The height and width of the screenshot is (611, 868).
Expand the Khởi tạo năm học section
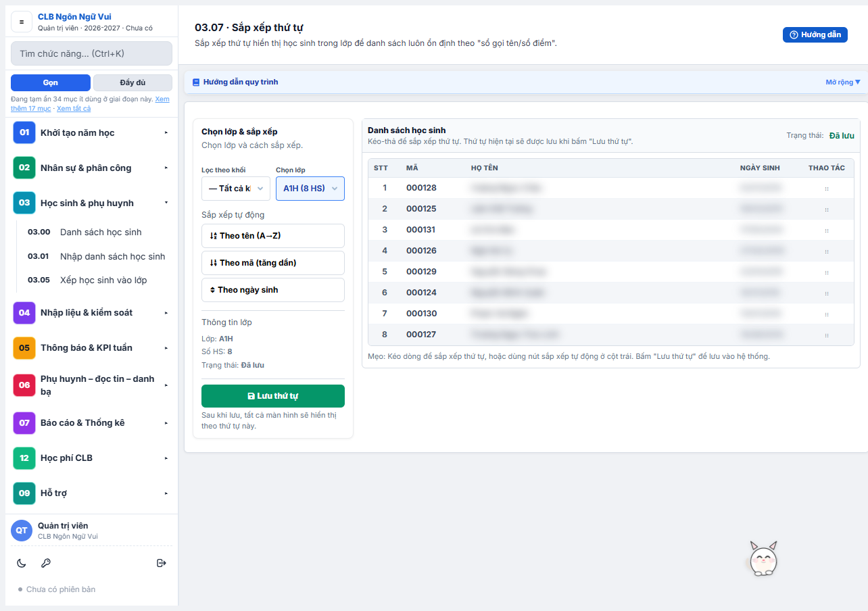(x=91, y=133)
